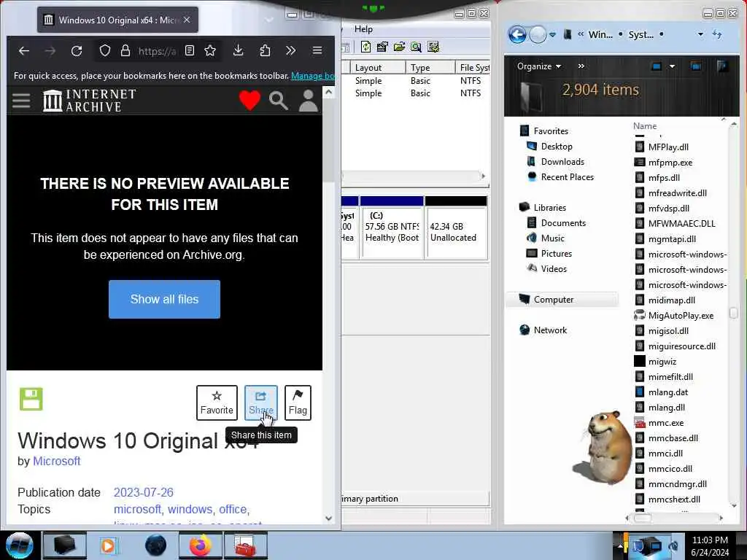This screenshot has width=747, height=560.
Task: Reload the Internet Archive page
Action: click(76, 50)
